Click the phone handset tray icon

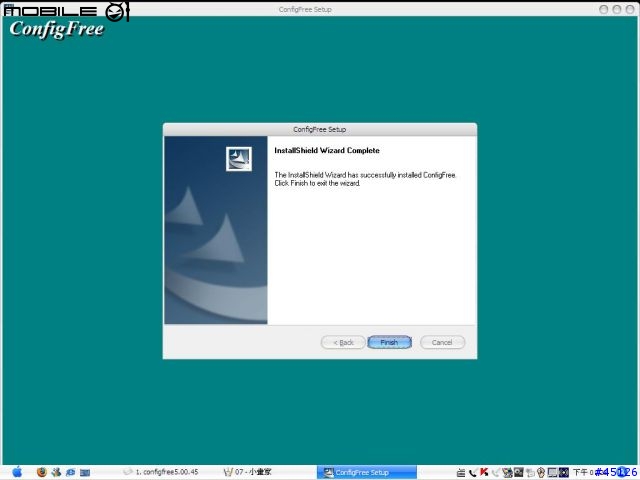pos(473,473)
